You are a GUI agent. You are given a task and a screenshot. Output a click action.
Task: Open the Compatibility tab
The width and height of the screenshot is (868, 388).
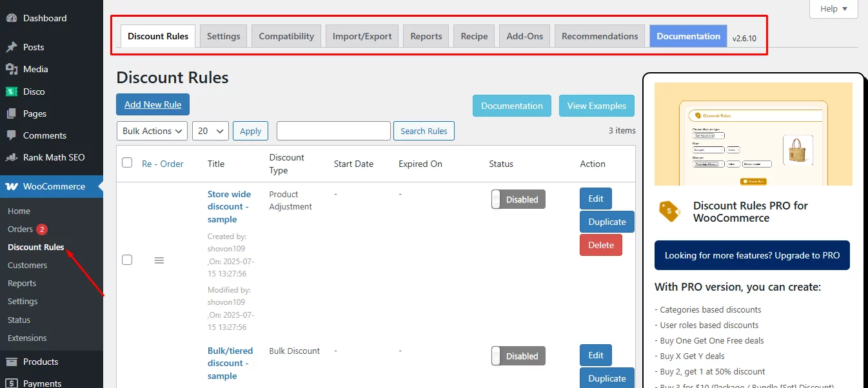286,36
